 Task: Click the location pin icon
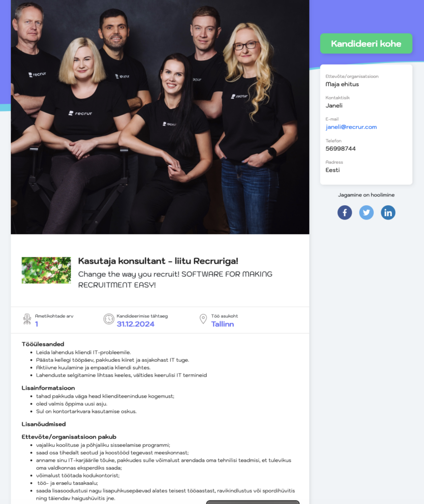[203, 319]
